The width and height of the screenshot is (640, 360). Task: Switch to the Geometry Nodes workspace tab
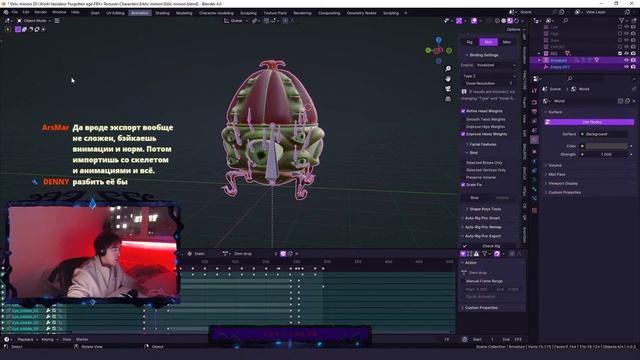(x=361, y=13)
